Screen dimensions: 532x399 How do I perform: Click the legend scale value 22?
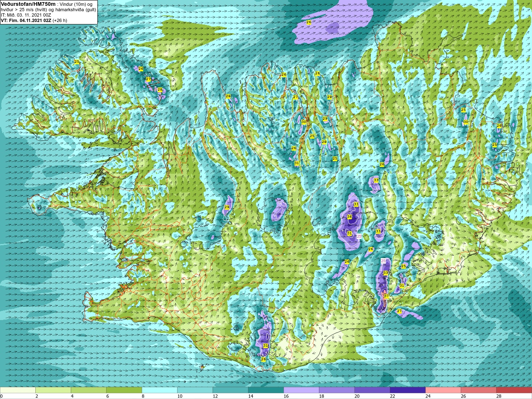click(x=392, y=396)
